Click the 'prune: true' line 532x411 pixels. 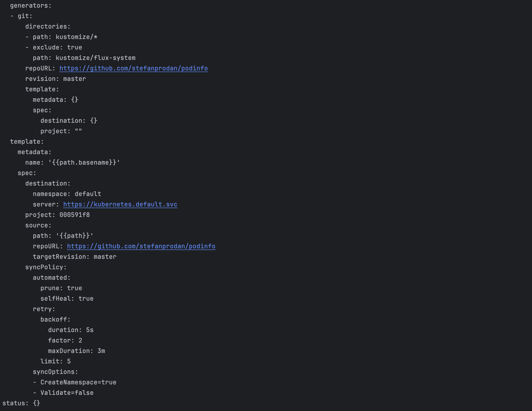point(61,288)
